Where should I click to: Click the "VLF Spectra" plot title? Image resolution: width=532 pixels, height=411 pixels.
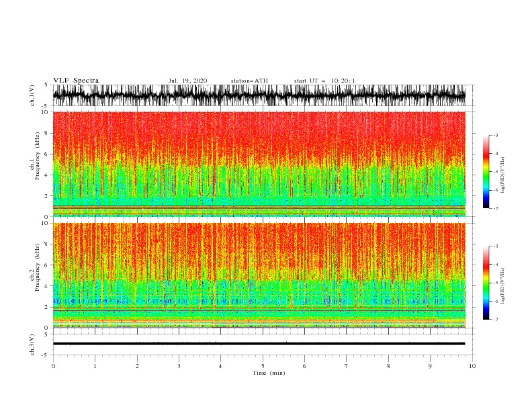tap(76, 81)
